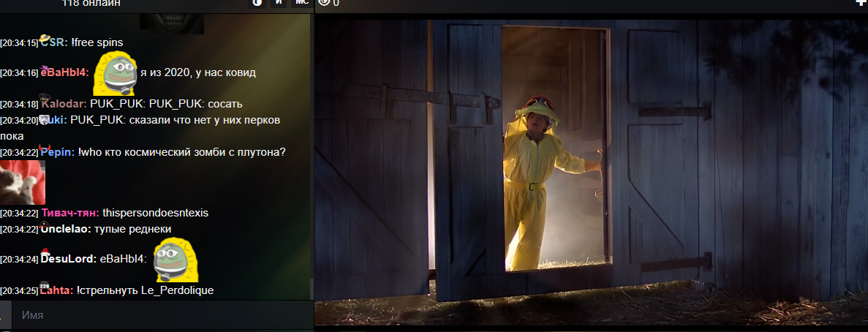Click the text 'я из 2020, у нас ковид'
The height and width of the screenshot is (332, 868).
[198, 73]
